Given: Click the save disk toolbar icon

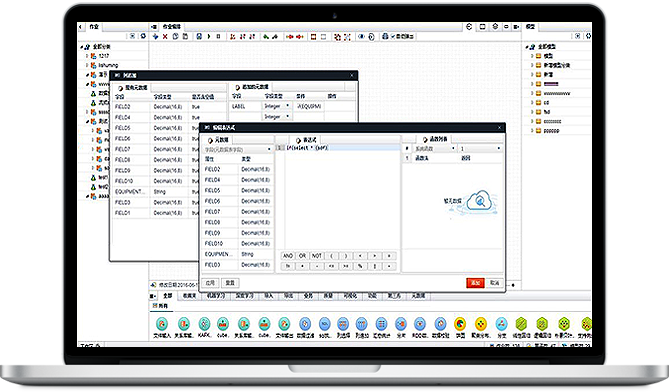Looking at the screenshot, I should tap(199, 37).
